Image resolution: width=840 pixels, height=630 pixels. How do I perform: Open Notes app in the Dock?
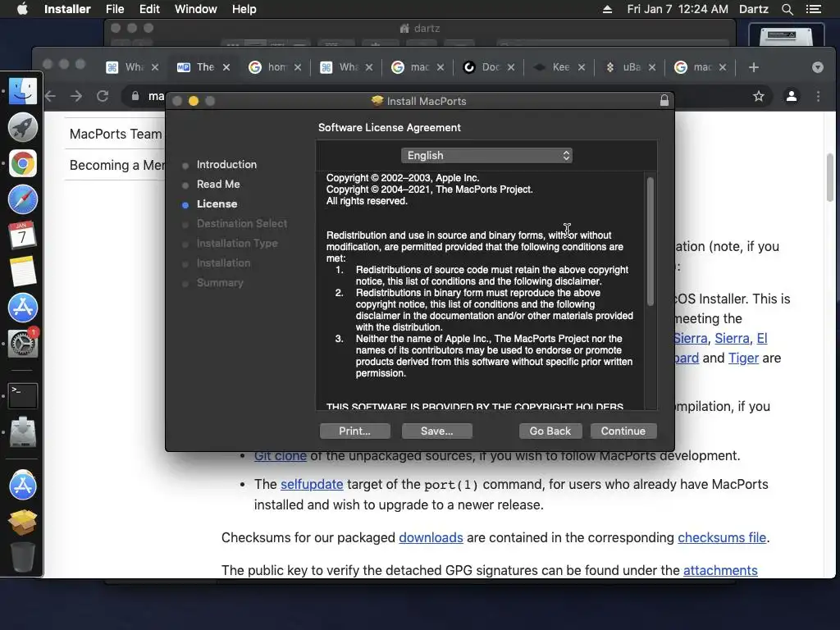click(x=22, y=271)
